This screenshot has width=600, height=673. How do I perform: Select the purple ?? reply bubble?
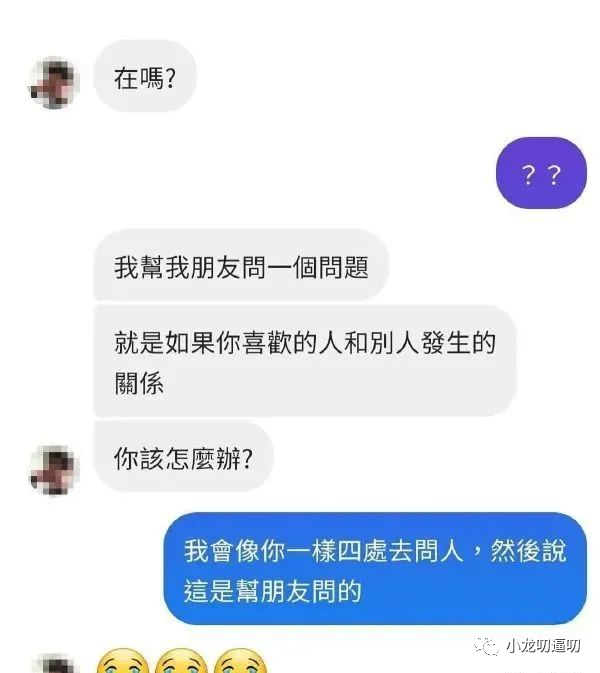pyautogui.click(x=541, y=173)
